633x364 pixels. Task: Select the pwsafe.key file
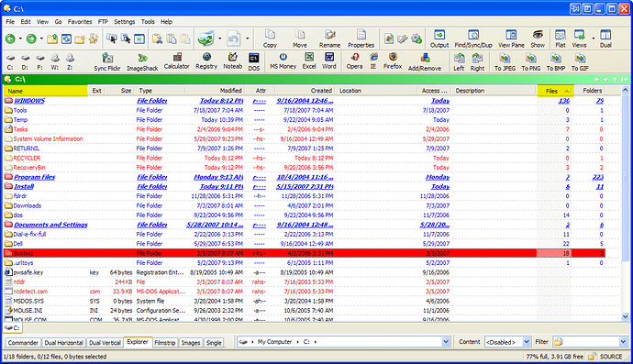click(x=28, y=272)
